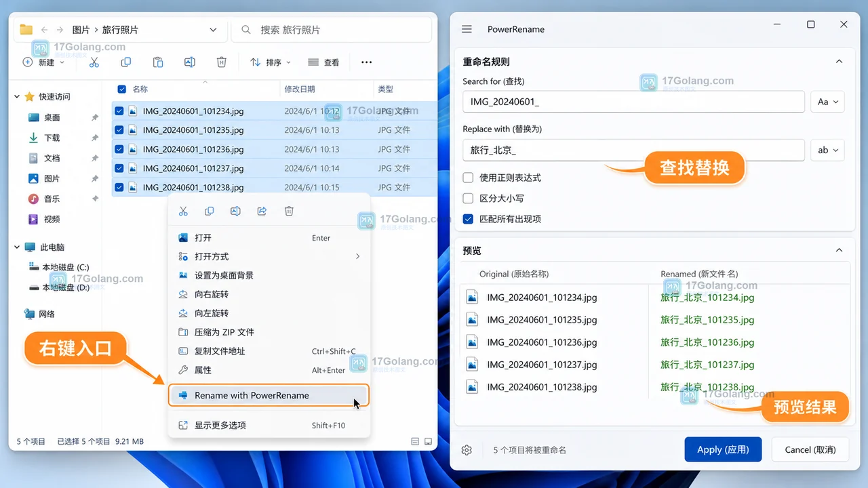Click the Cut icon in Explorer toolbar
868x488 pixels.
tap(94, 62)
